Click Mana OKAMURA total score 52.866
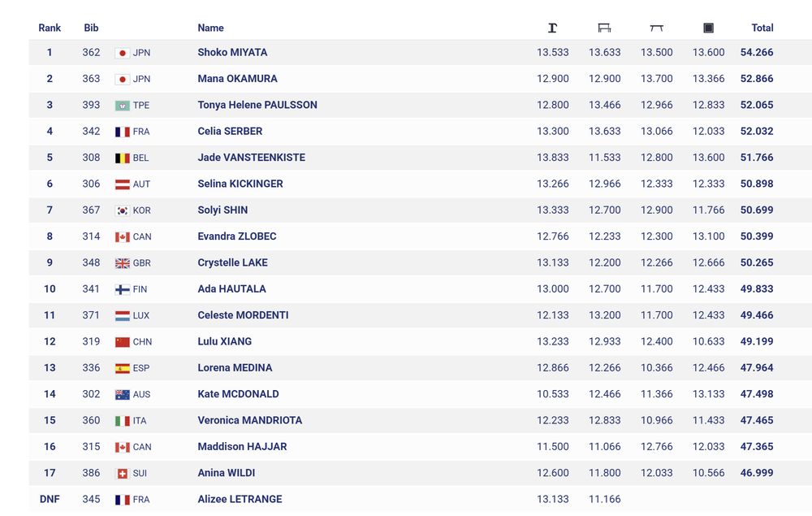The image size is (812, 516). [757, 79]
